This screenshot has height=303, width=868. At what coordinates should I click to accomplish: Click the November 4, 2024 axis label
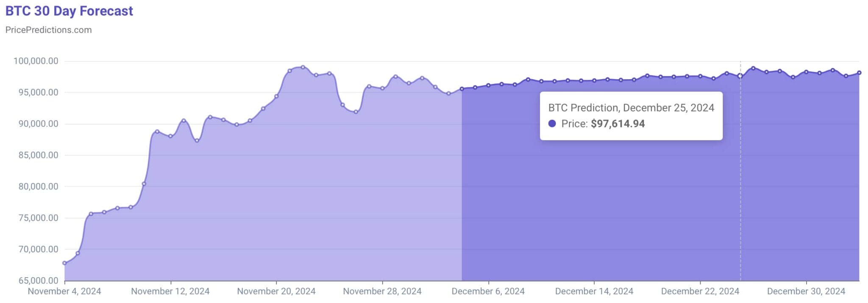pos(64,292)
